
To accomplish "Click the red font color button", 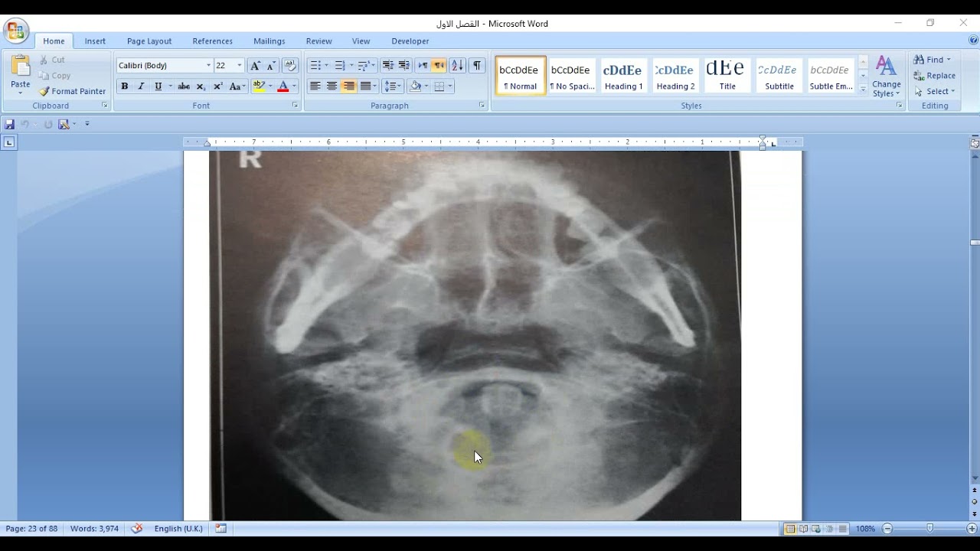I will click(x=283, y=86).
